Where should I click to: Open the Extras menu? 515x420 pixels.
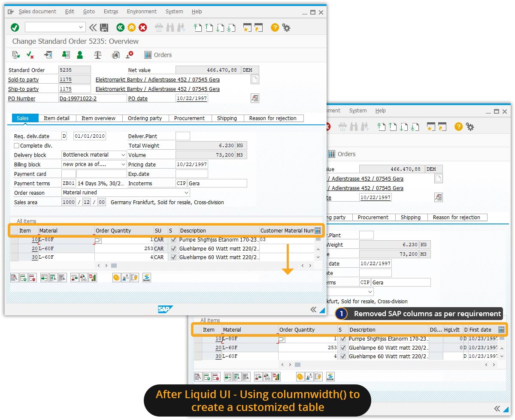point(111,12)
